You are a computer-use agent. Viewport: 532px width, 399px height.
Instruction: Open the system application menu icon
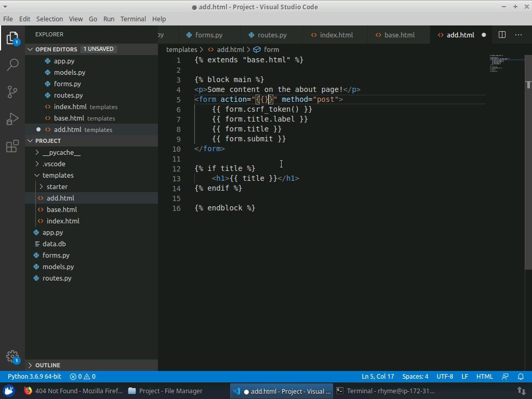coord(9,391)
